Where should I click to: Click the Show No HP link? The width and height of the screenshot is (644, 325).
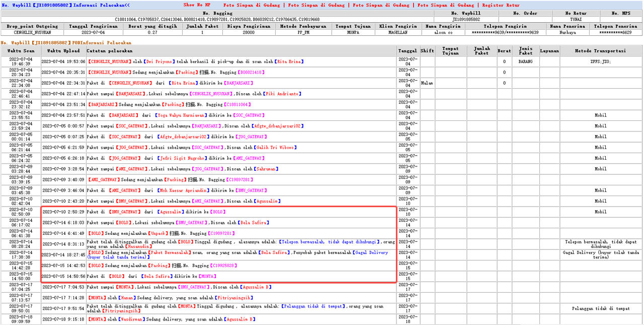(197, 5)
